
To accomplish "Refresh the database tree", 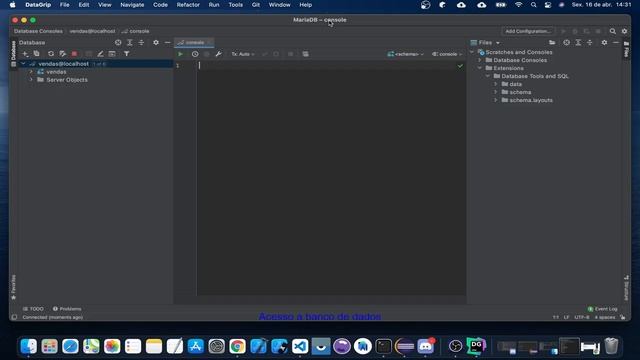I will [51, 54].
